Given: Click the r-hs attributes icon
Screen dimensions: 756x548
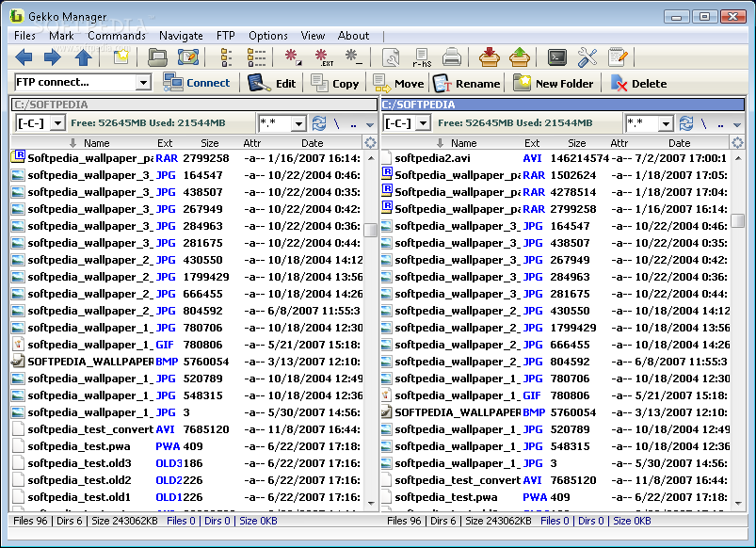Looking at the screenshot, I should click(422, 57).
